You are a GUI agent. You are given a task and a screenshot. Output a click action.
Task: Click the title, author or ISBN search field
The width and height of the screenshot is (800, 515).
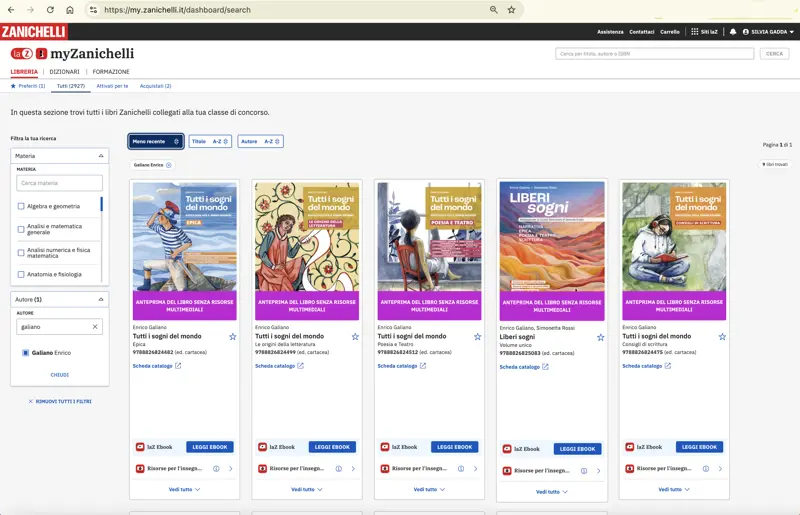[654, 54]
